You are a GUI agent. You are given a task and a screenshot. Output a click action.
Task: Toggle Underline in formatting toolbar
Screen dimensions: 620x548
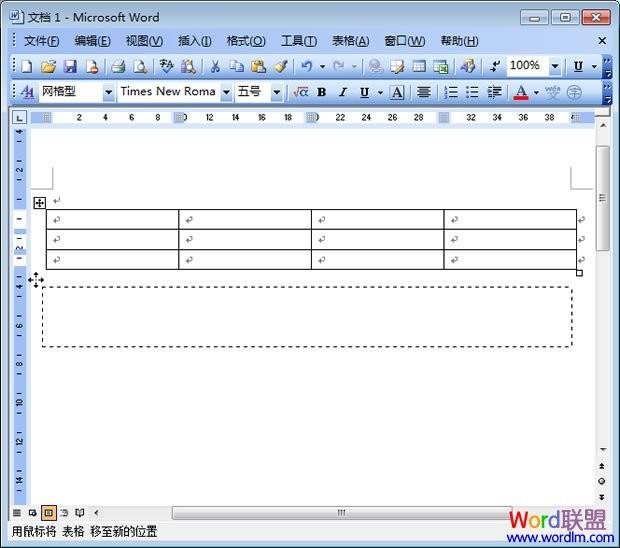(x=364, y=92)
